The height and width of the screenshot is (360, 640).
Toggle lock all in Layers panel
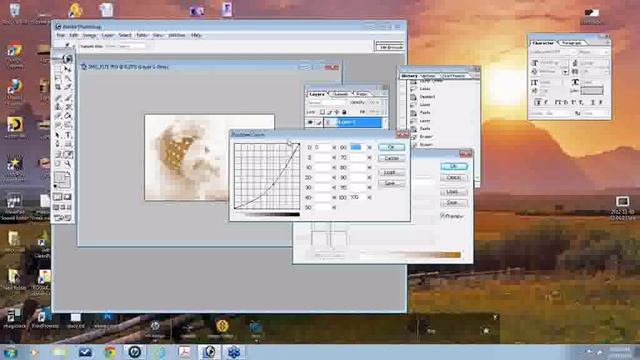[x=344, y=112]
